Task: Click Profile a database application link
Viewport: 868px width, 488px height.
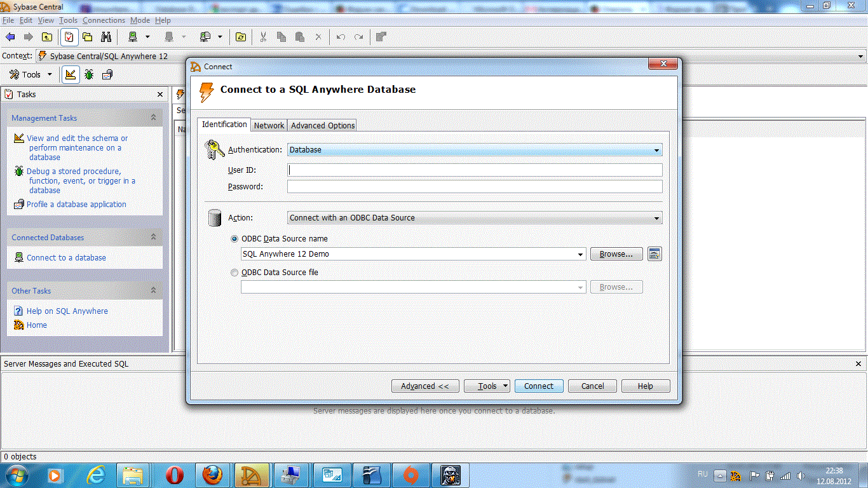Action: 76,205
